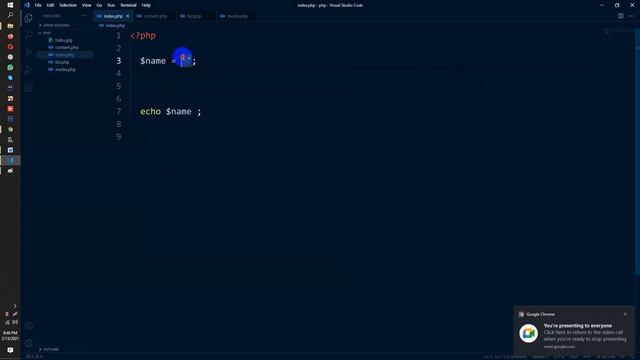Click the index.php breadcrumb
This screenshot has width=640, height=360.
[112, 25]
